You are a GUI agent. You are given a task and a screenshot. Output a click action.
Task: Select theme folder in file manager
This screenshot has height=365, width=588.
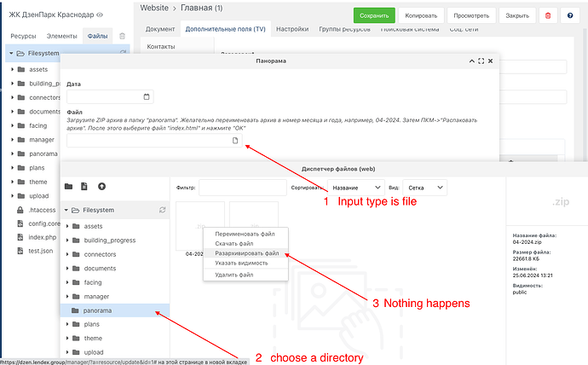point(93,339)
